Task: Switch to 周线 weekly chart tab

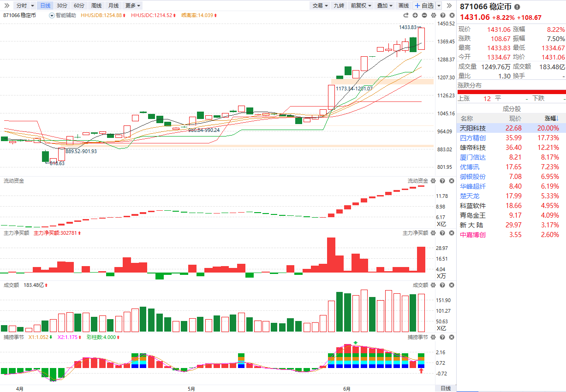Action: pyautogui.click(x=96, y=6)
